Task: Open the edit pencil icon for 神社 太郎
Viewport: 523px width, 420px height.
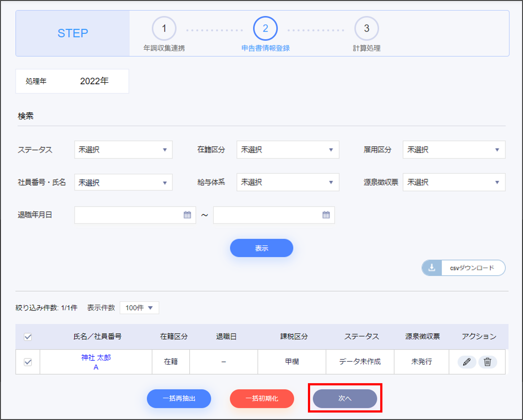Action: [x=466, y=362]
